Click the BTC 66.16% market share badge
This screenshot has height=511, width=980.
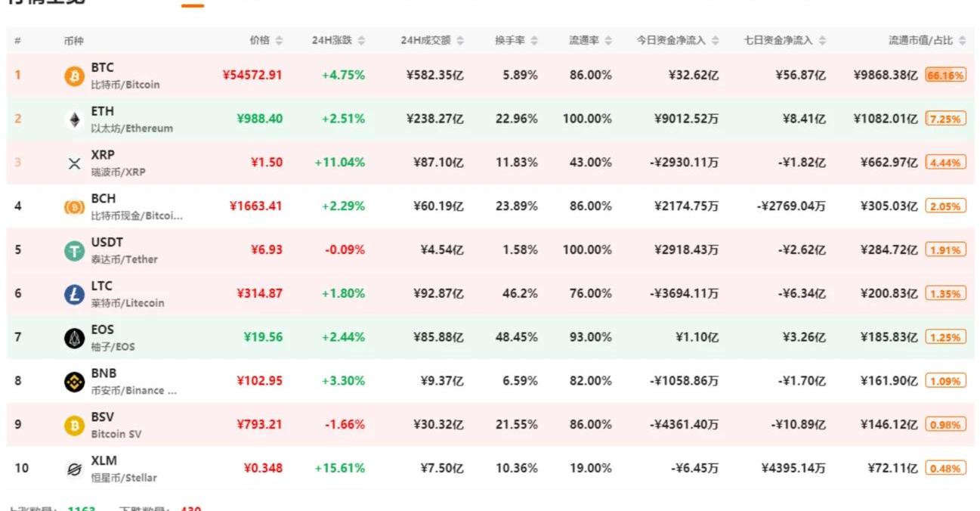click(x=945, y=76)
